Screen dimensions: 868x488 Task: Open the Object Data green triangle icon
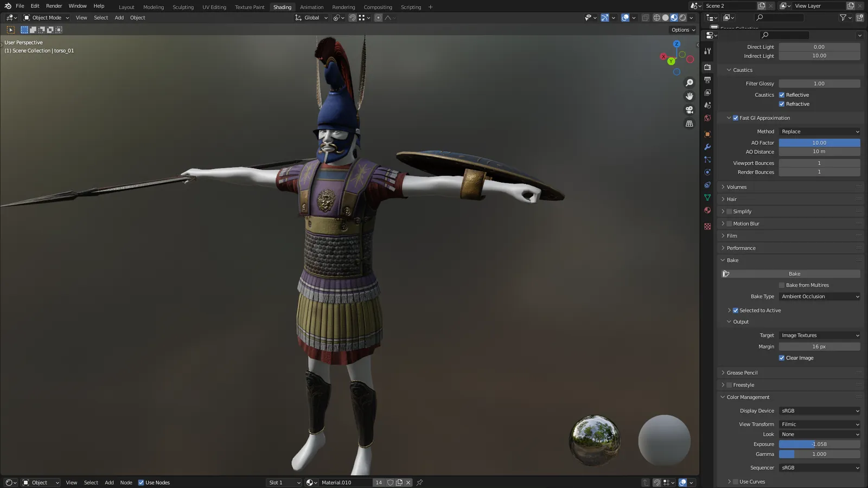click(707, 197)
